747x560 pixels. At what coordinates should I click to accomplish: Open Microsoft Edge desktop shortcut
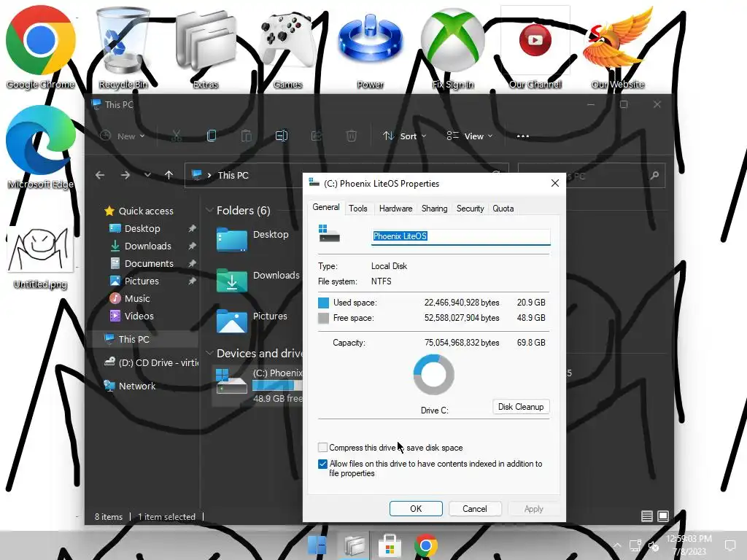[41, 147]
